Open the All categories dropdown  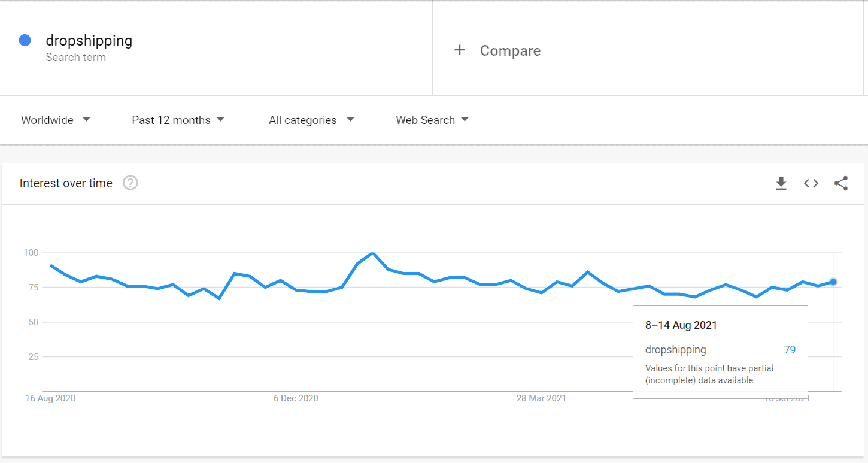pyautogui.click(x=311, y=120)
